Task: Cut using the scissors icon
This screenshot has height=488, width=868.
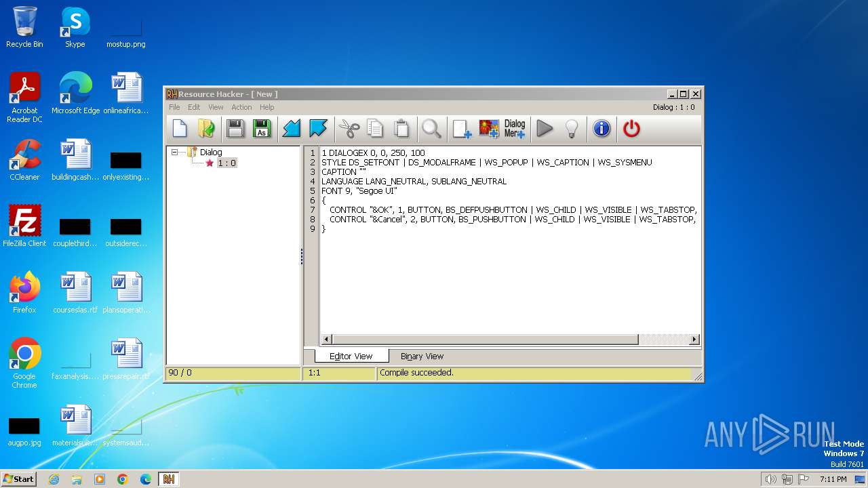Action: pos(349,128)
